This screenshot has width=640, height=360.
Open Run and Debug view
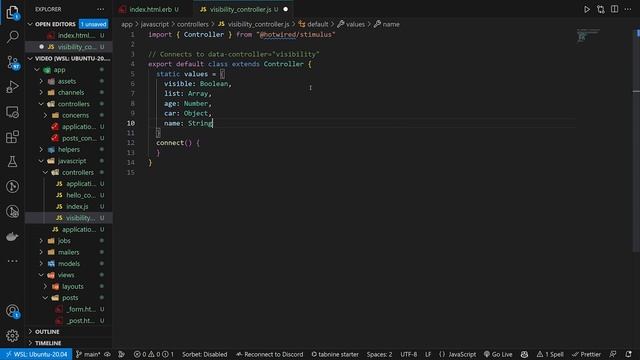pos(12,87)
